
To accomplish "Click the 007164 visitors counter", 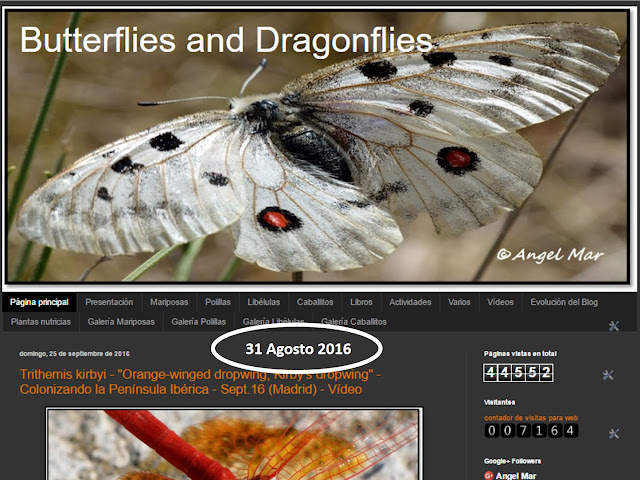I will tap(531, 431).
